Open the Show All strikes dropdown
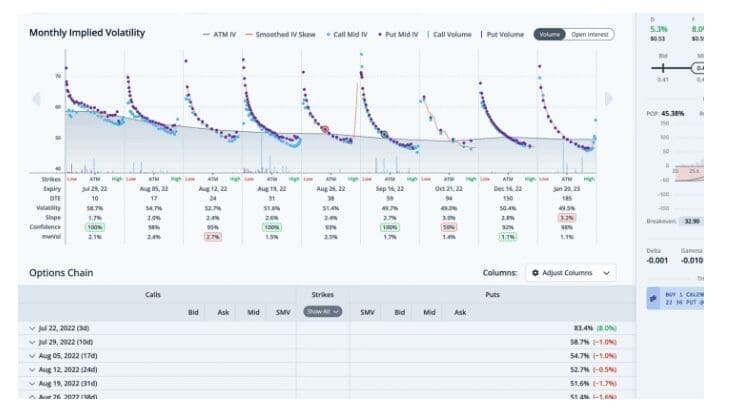Viewport: 738px width, 418px height. [x=323, y=312]
